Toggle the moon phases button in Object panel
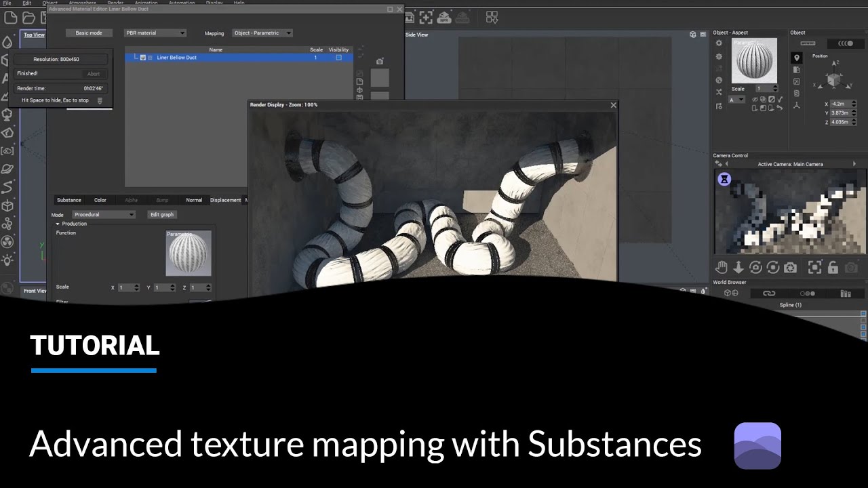 pos(846,43)
